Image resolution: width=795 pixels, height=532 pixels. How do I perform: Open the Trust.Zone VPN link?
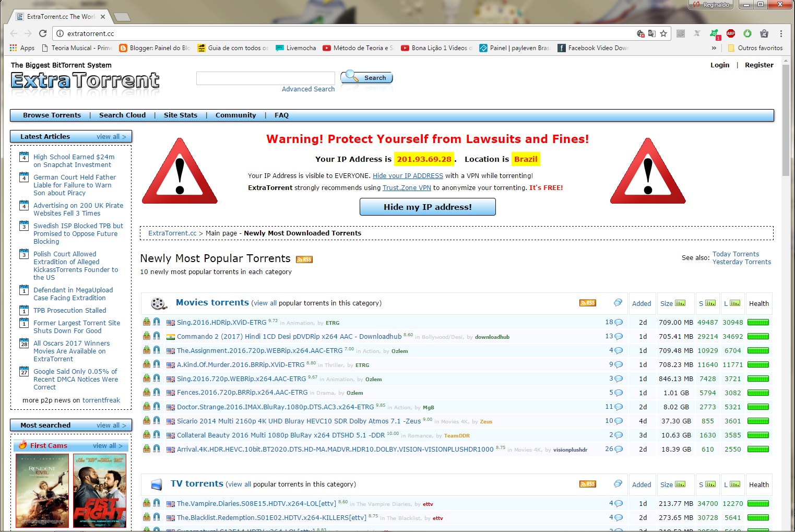[x=407, y=188]
